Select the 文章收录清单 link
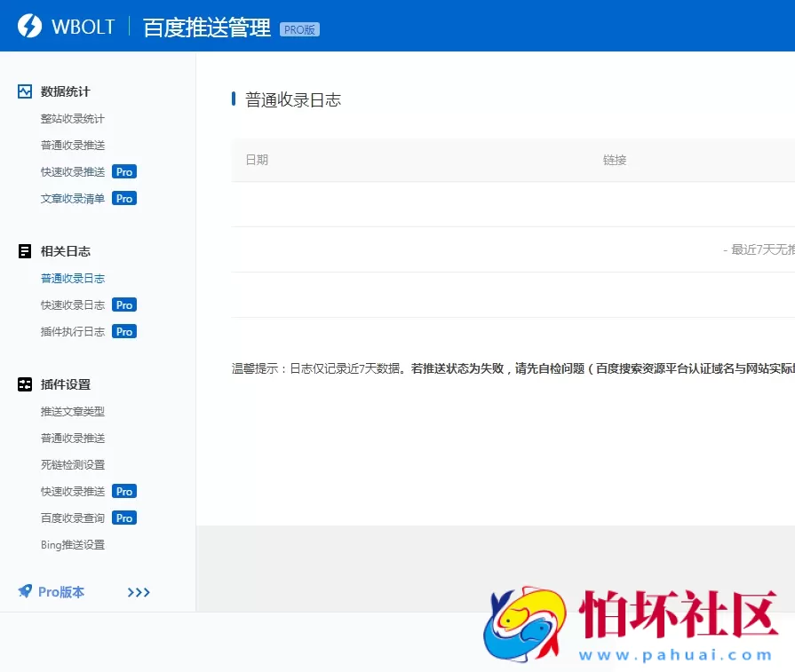This screenshot has width=795, height=672. point(71,198)
